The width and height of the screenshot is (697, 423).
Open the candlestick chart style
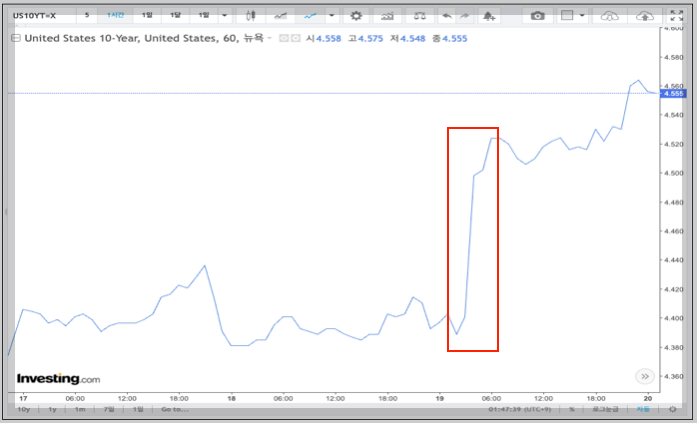tap(251, 16)
